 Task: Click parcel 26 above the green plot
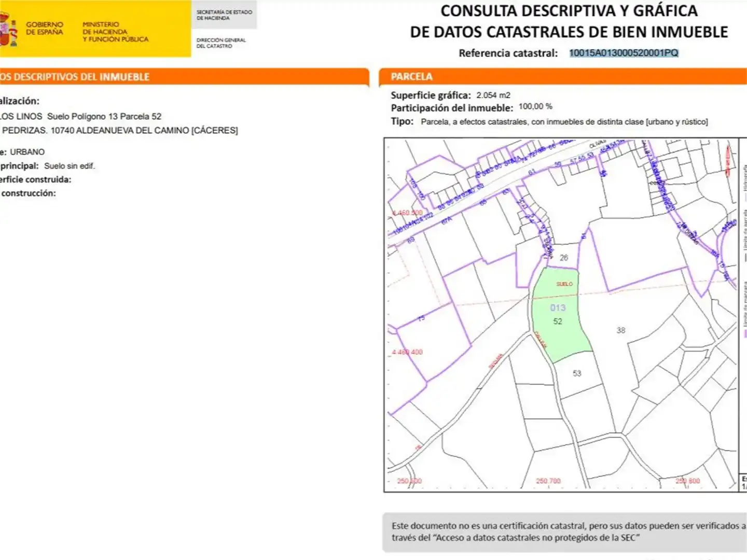tap(564, 257)
